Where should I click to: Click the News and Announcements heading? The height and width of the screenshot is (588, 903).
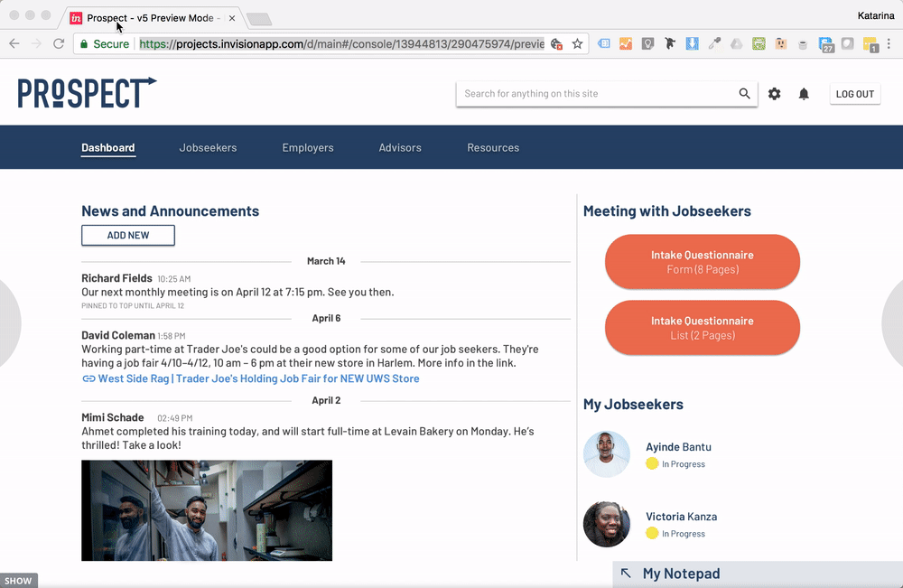pyautogui.click(x=171, y=210)
